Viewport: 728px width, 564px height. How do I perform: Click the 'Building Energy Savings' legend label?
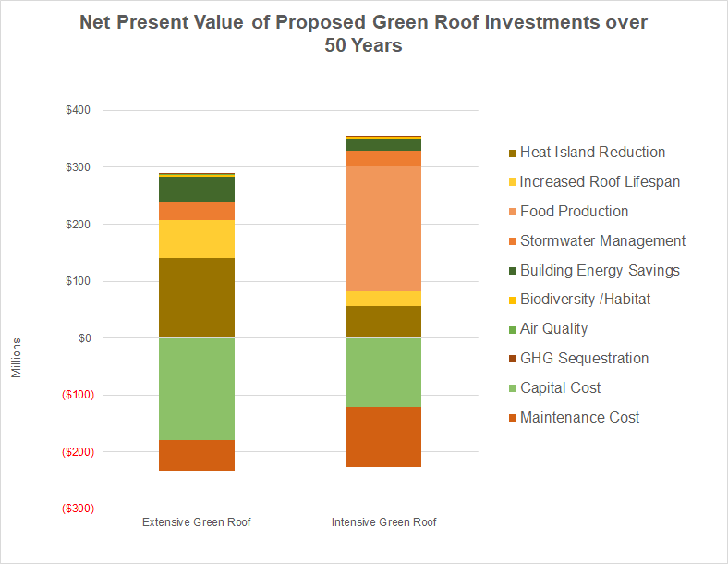(x=600, y=270)
